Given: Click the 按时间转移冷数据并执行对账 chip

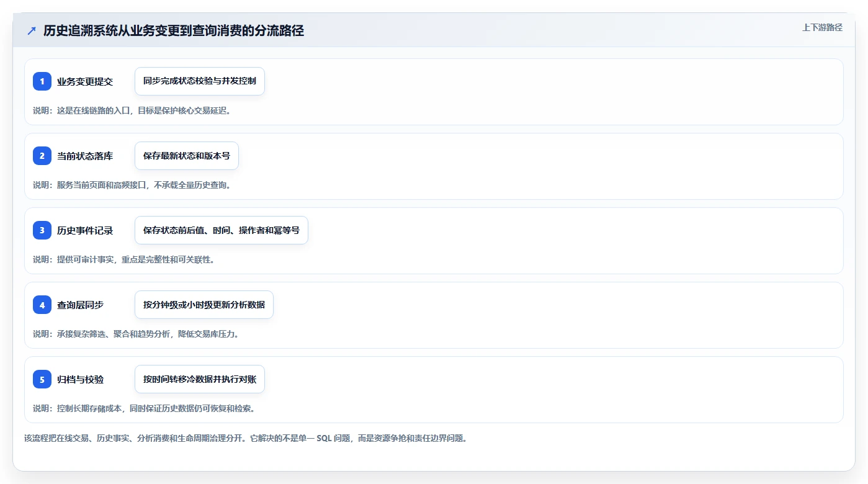Looking at the screenshot, I should pyautogui.click(x=200, y=379).
